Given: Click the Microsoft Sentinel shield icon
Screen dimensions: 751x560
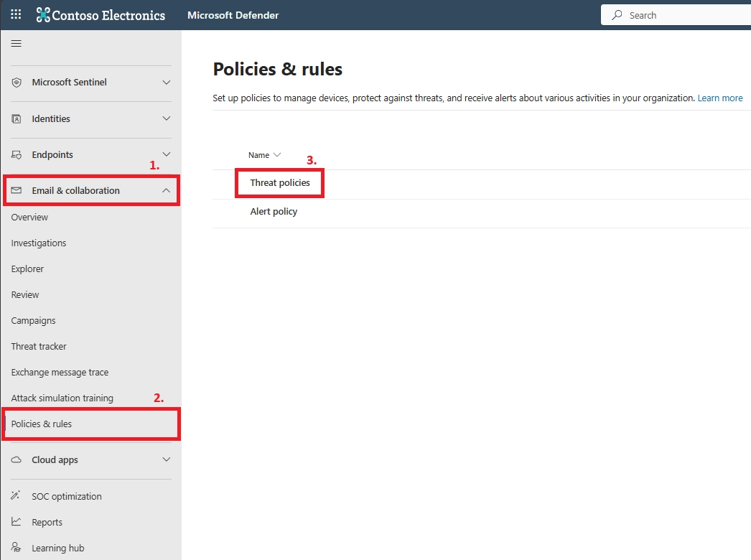Looking at the screenshot, I should pyautogui.click(x=16, y=83).
